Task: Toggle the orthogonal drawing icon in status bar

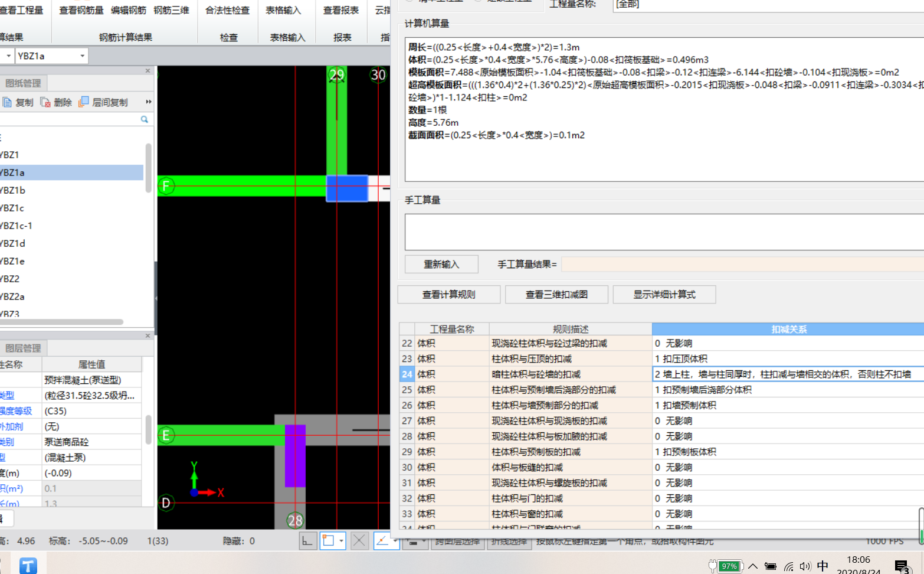Action: click(307, 541)
